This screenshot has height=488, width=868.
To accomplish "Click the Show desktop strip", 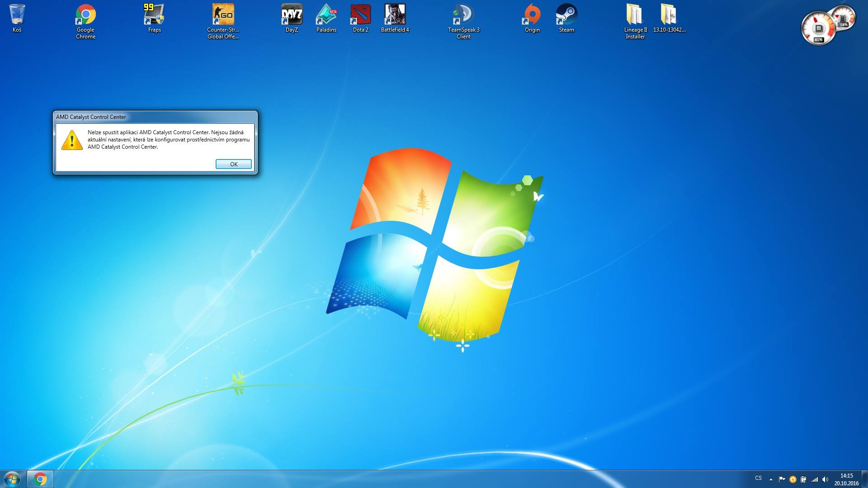I will coord(865,479).
